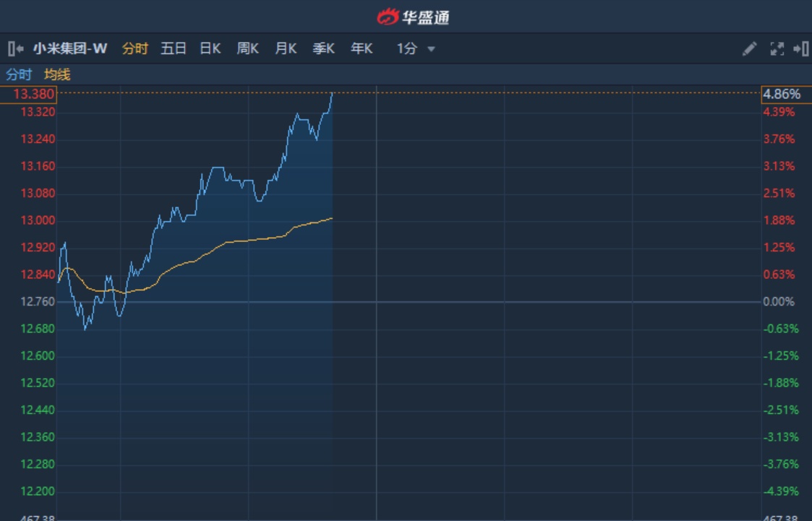Switch to the 五日 chart tab

pos(174,49)
